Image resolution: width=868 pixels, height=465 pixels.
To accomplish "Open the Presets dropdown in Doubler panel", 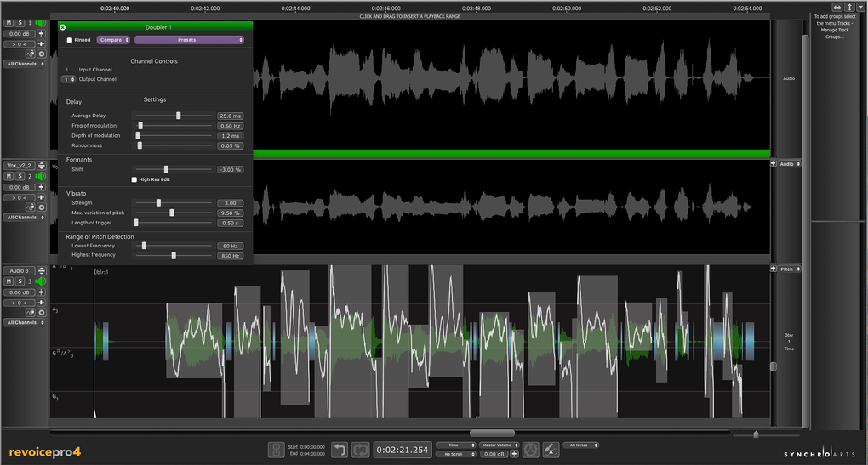I will [189, 40].
